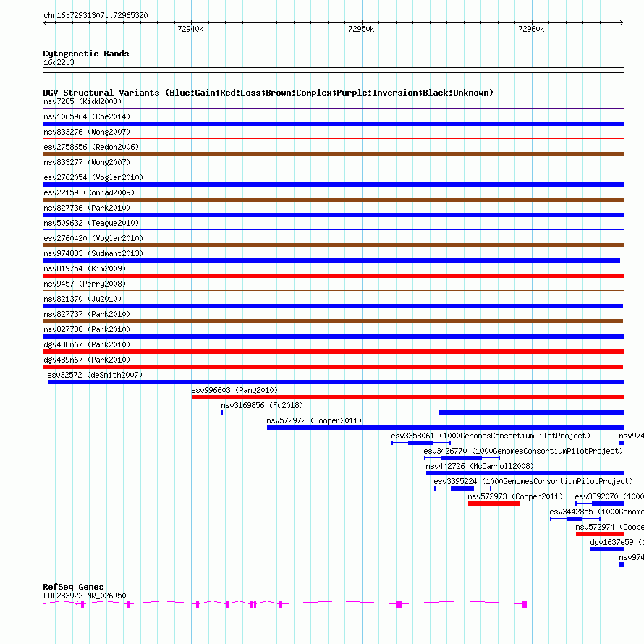Viewport: 644px width, 644px height.
Task: Click esv3358061 1000Genomes variant label
Action: pos(491,436)
